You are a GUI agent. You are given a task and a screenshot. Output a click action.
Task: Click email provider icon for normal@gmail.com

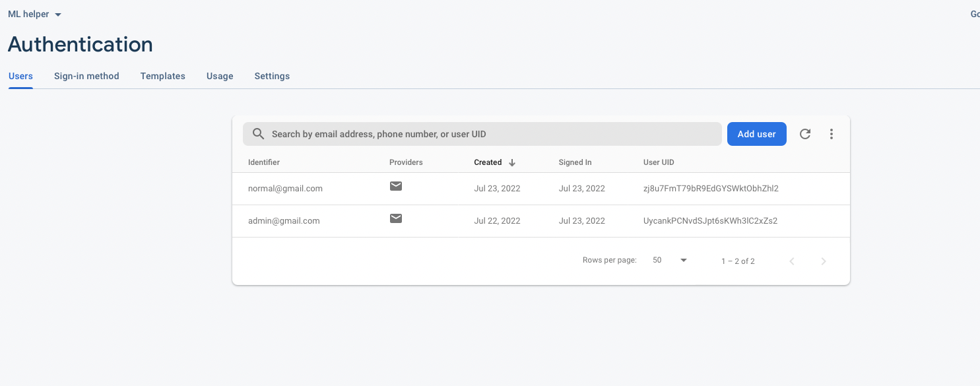click(x=396, y=186)
